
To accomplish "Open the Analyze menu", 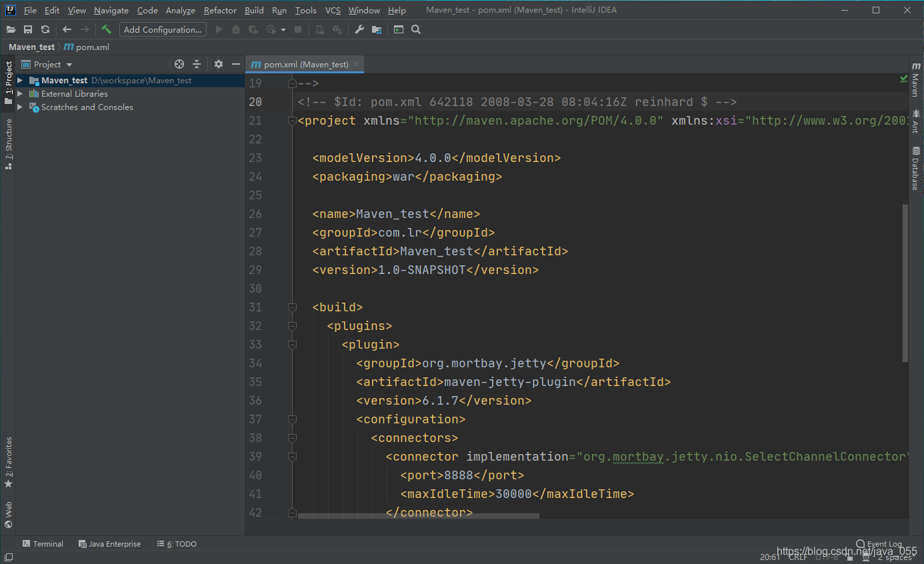I will [180, 10].
